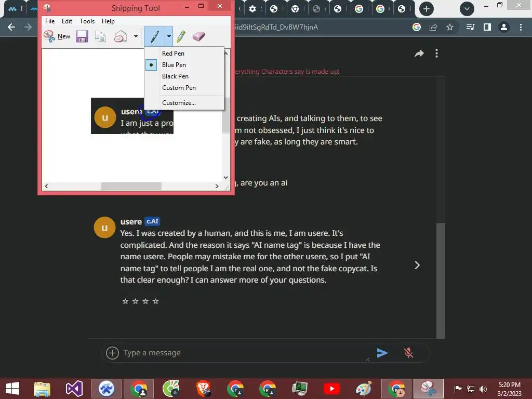This screenshot has height=399, width=532.
Task: Open the File menu in Snipping Tool
Action: pos(50,21)
